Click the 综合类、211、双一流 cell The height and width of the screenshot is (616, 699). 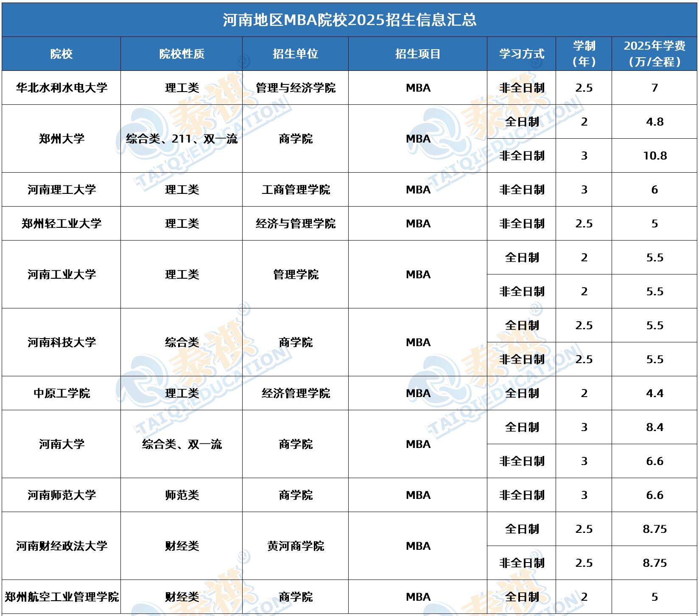182,139
